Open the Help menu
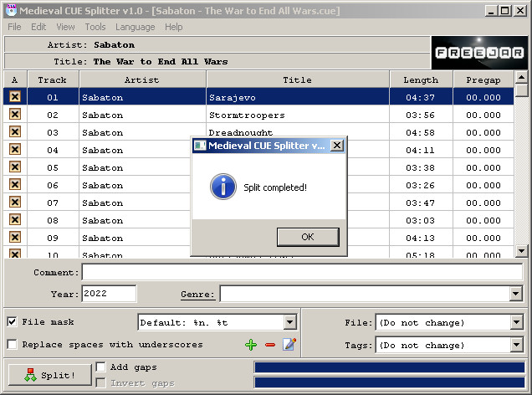532x395 pixels. [x=174, y=27]
